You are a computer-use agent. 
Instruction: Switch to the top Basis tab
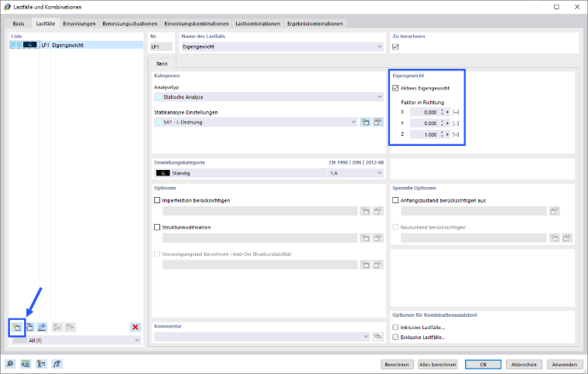tap(19, 24)
